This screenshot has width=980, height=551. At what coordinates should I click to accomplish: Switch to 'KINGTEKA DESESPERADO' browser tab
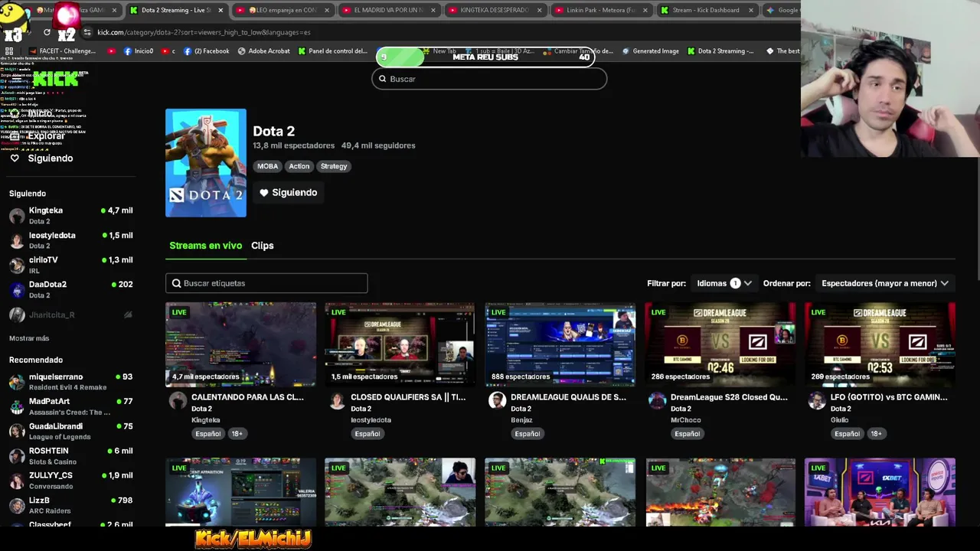click(494, 10)
